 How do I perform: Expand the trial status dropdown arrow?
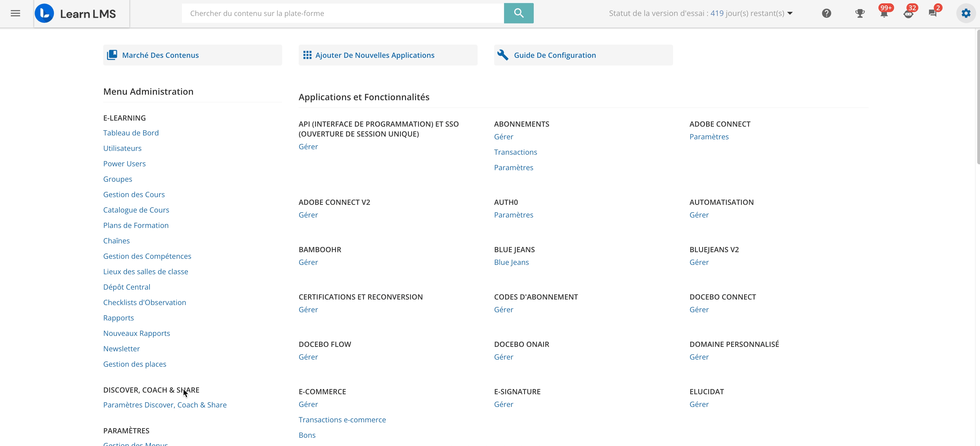click(x=790, y=13)
